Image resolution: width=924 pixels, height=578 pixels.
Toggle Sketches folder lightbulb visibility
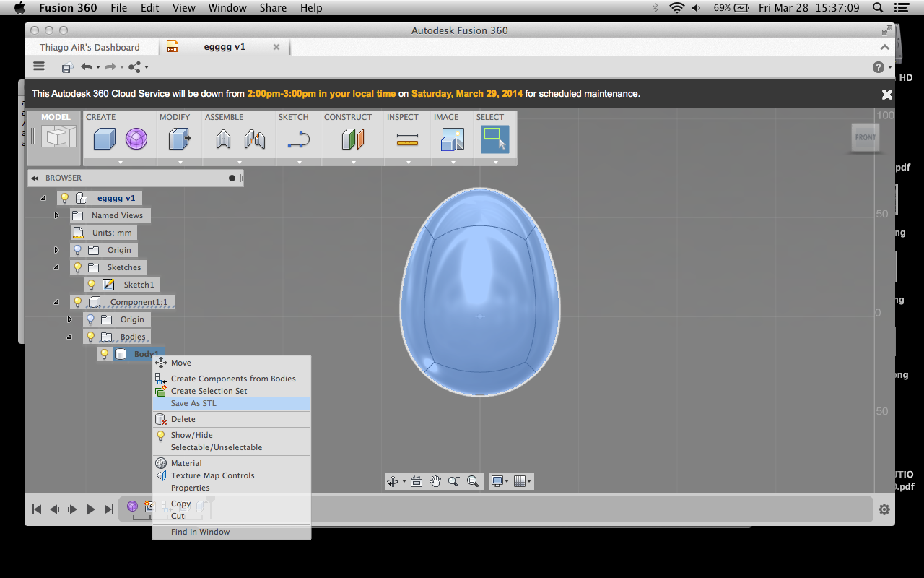coord(77,267)
